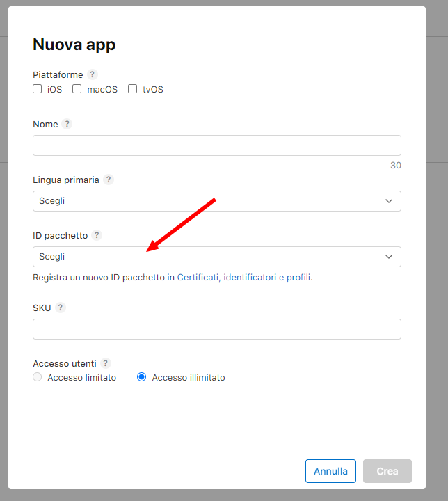Open the help tooltip next to Piattaforme
This screenshot has width=448, height=501.
click(93, 74)
